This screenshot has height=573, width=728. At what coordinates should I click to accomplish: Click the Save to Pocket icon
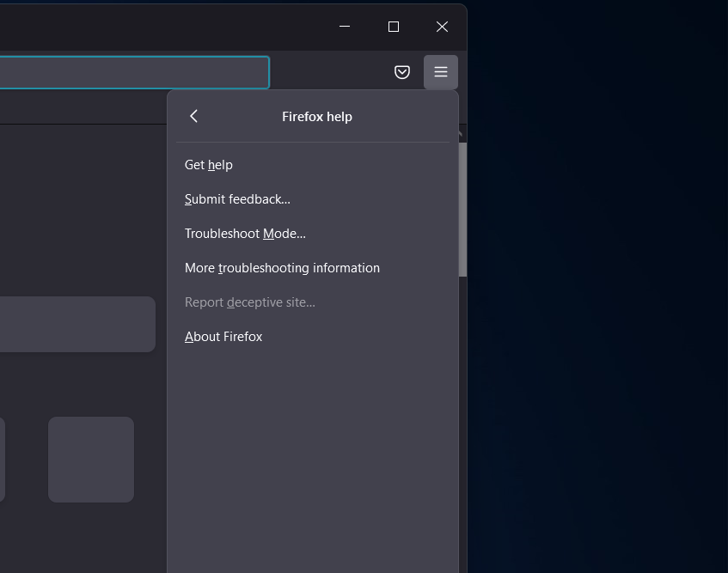coord(402,72)
